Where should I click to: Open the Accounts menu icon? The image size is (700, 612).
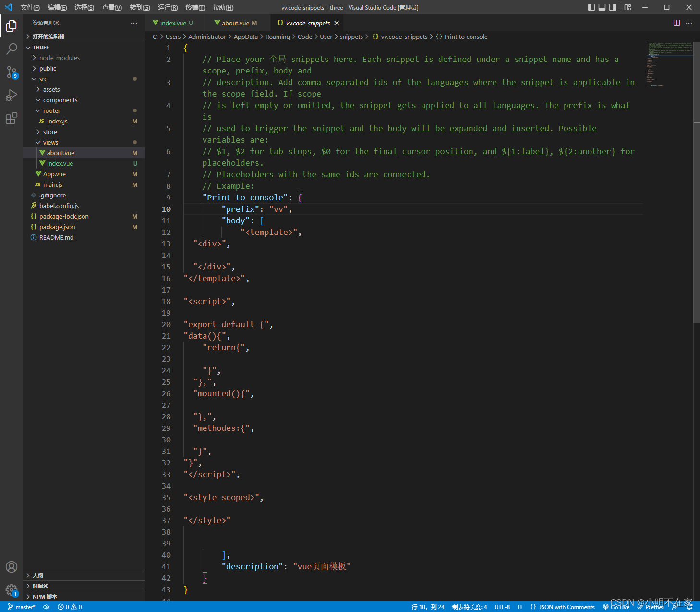12,567
